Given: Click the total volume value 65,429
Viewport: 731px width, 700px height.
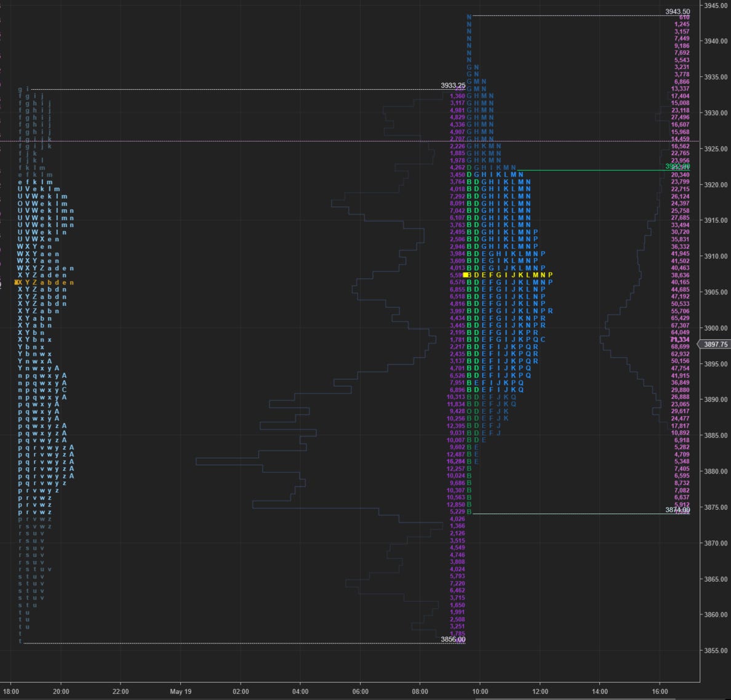Looking at the screenshot, I should point(680,318).
